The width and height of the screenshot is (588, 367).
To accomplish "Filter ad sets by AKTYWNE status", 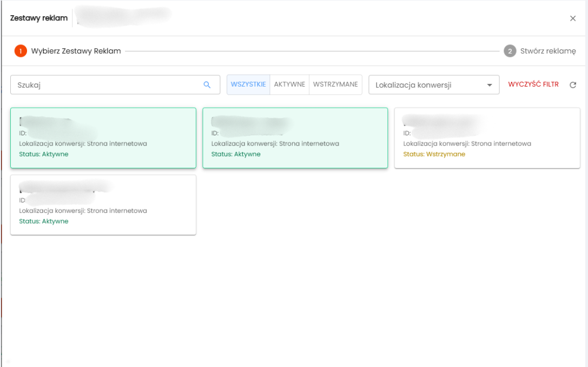I will tap(289, 84).
